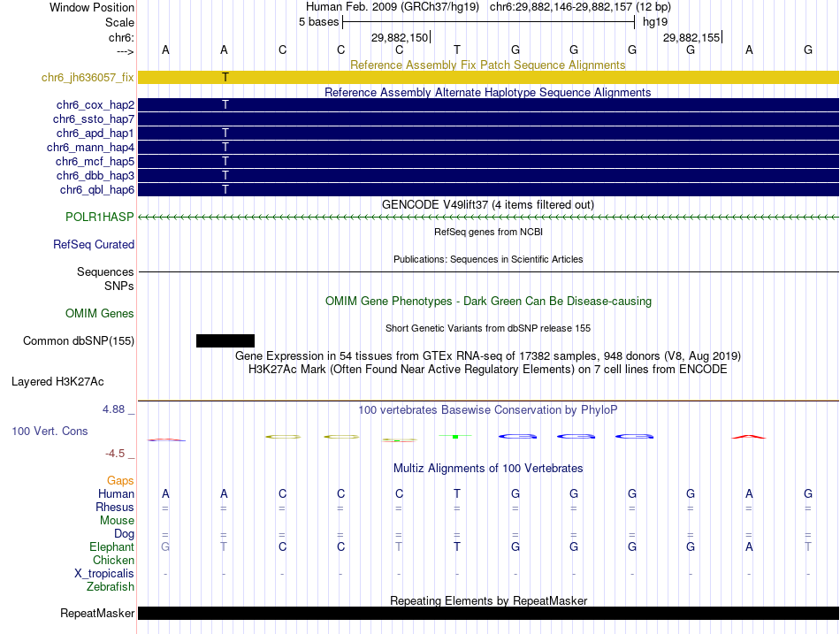Click the OMIM Gene Phenotypes track title
The width and height of the screenshot is (840, 634).
click(x=488, y=302)
